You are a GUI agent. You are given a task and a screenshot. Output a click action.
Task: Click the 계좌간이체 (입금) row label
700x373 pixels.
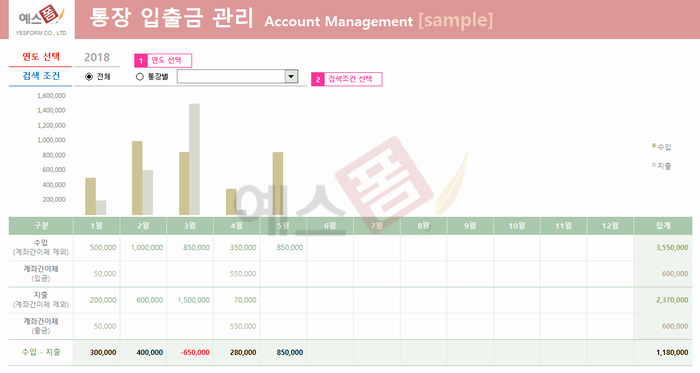(41, 274)
